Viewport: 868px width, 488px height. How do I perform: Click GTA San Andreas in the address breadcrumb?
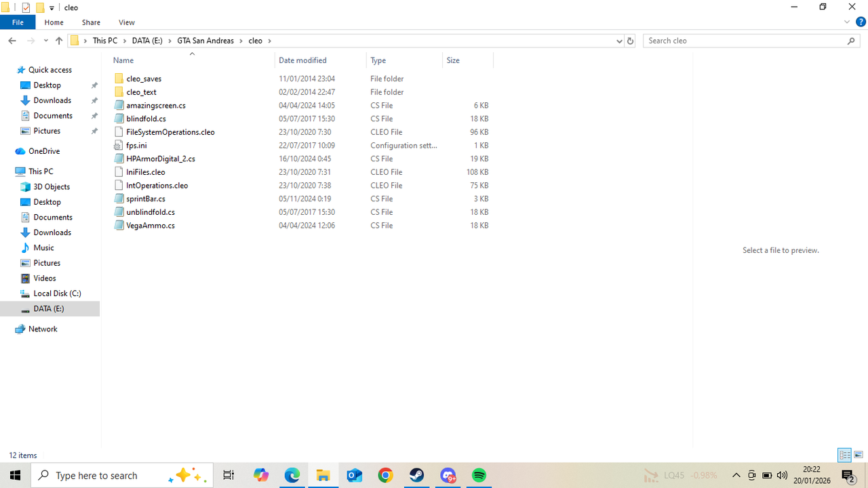[205, 41]
